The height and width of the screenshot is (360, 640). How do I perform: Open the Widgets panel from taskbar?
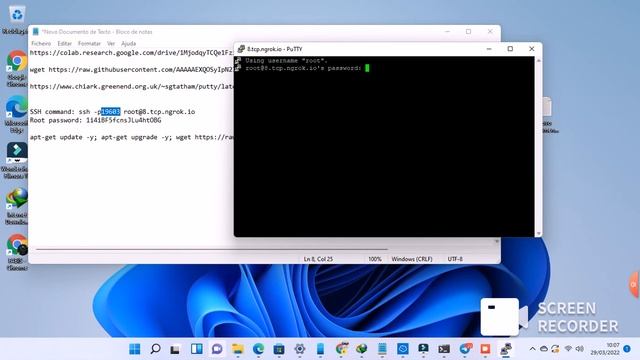[196, 349]
